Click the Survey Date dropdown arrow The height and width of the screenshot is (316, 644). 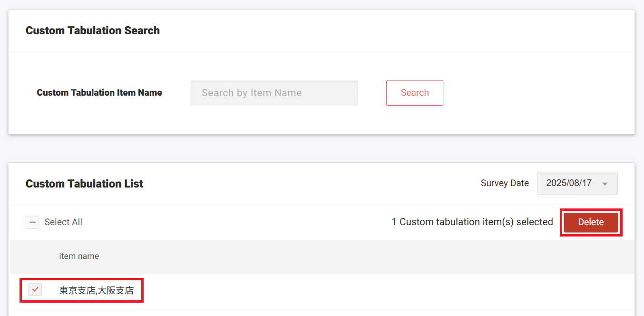[x=605, y=184]
